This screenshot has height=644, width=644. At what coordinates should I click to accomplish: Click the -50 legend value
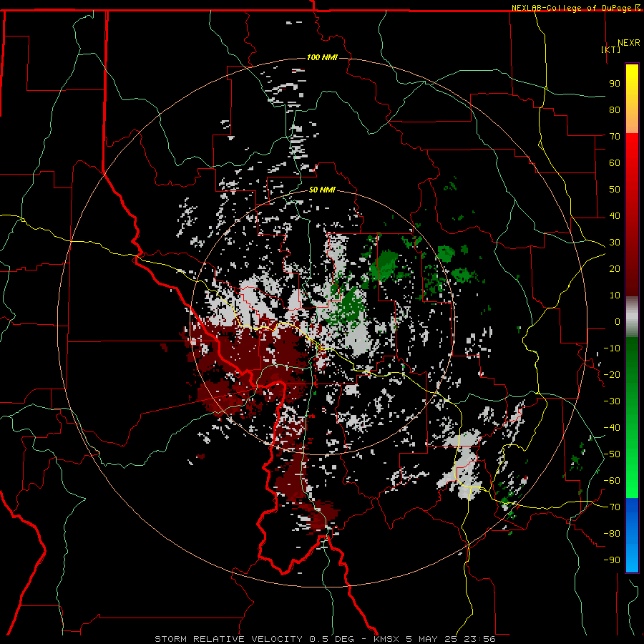click(x=612, y=454)
